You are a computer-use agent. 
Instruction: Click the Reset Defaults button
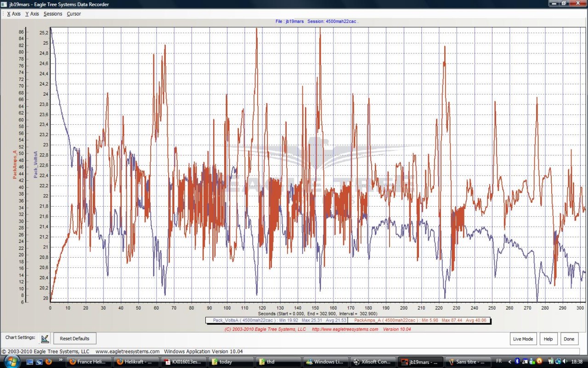coord(75,339)
